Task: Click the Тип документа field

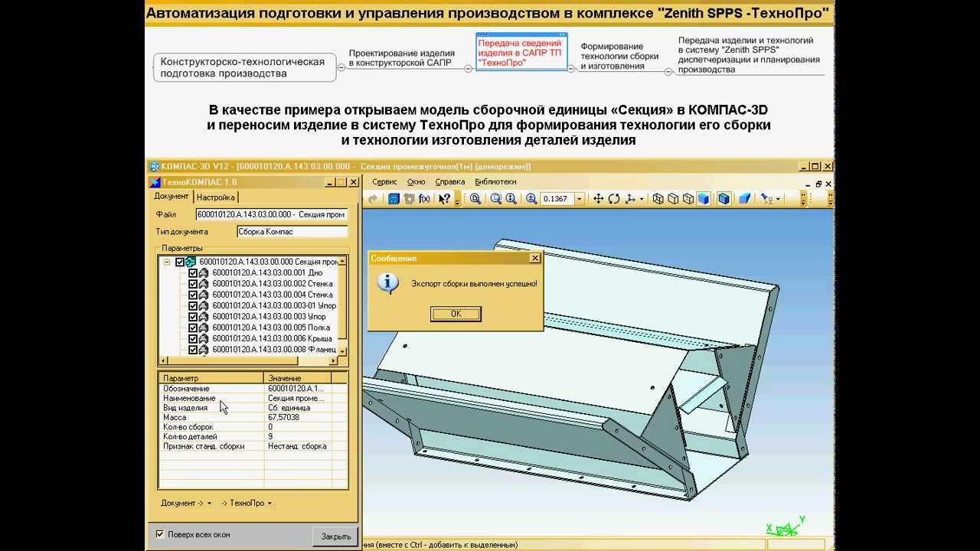Action: pyautogui.click(x=292, y=231)
